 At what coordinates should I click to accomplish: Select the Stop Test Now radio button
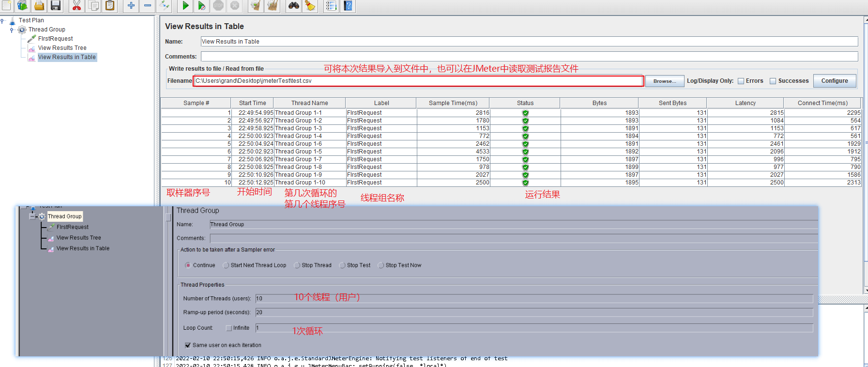pyautogui.click(x=381, y=265)
